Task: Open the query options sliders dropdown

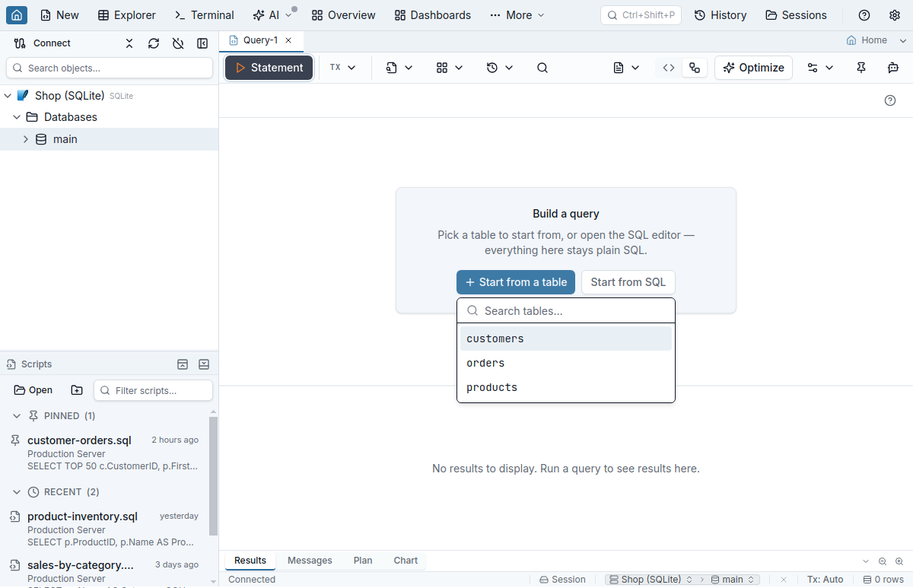Action: (820, 68)
